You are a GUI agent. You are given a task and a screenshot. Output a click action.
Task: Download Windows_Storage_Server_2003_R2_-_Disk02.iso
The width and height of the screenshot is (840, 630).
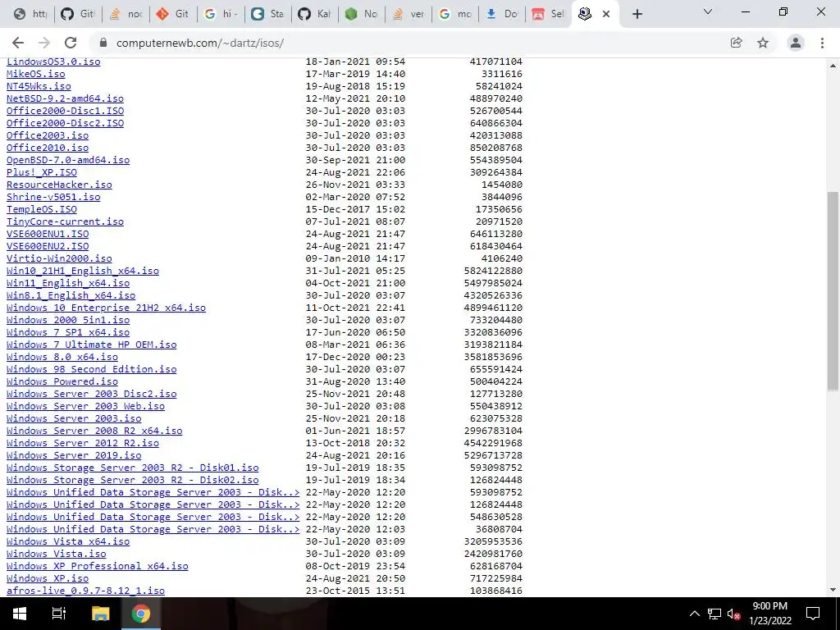132,481
